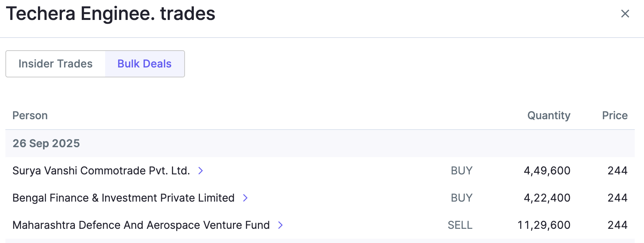Image resolution: width=644 pixels, height=243 pixels.
Task: Click the Price column header
Action: (x=614, y=115)
